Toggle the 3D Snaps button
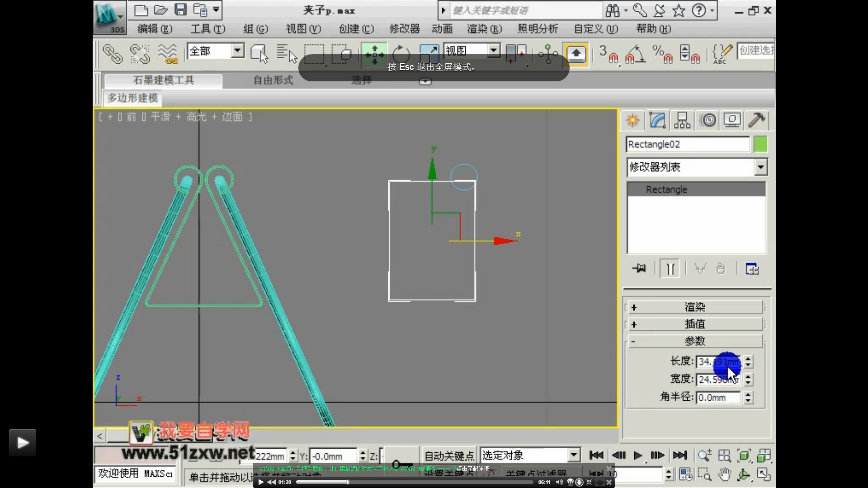The height and width of the screenshot is (488, 868). coord(609,54)
